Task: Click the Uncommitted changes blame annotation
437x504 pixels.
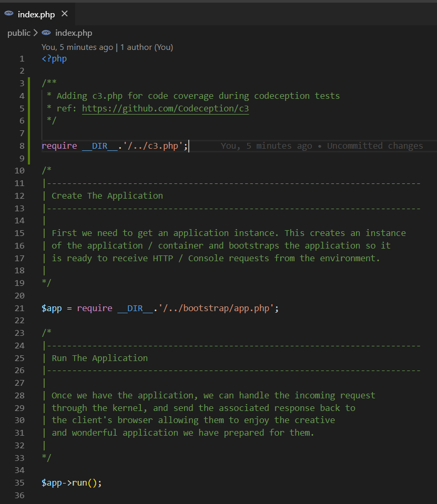Action: point(376,146)
